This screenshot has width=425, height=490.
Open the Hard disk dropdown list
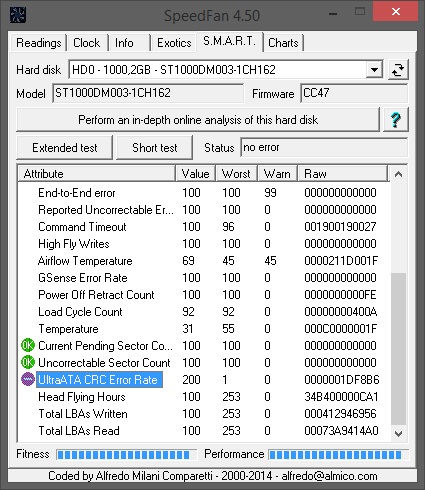tap(374, 70)
